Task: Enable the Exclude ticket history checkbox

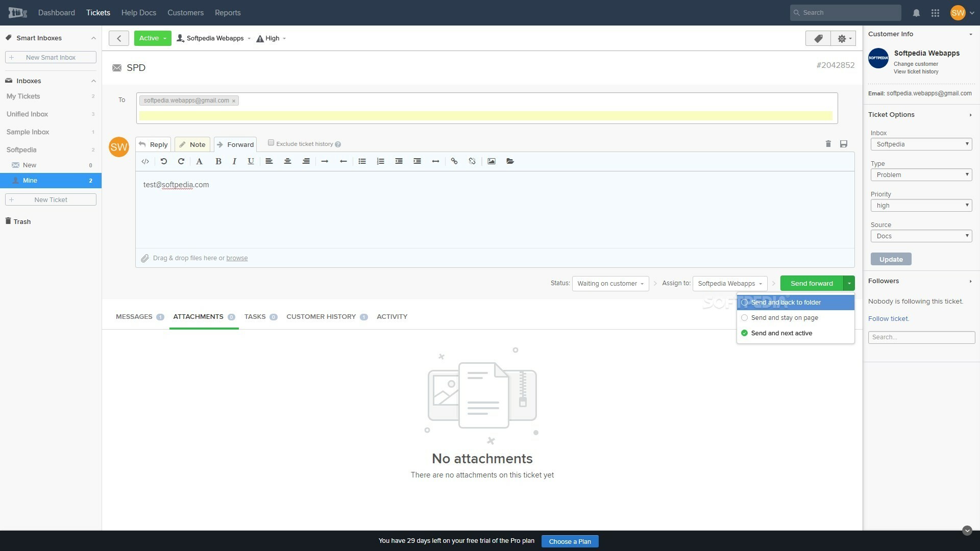Action: click(x=271, y=143)
